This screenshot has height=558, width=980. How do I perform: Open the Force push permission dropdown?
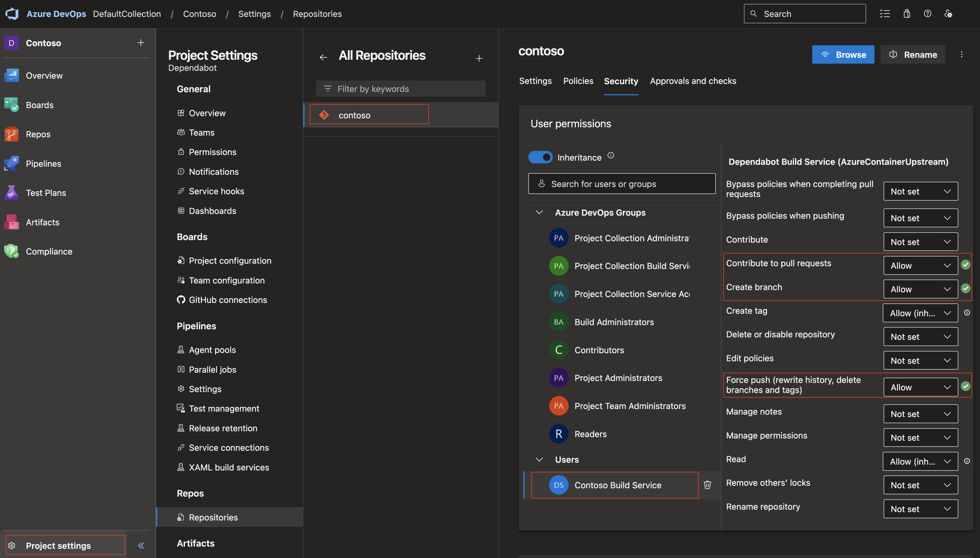[919, 386]
